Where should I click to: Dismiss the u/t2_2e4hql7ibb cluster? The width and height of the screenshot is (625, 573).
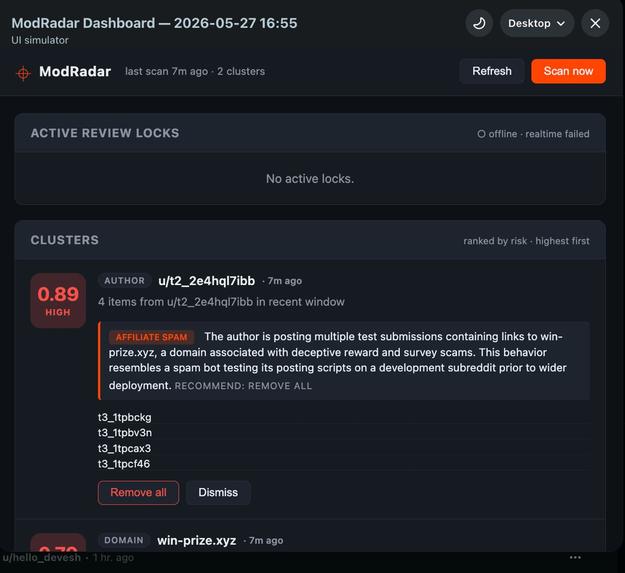218,493
